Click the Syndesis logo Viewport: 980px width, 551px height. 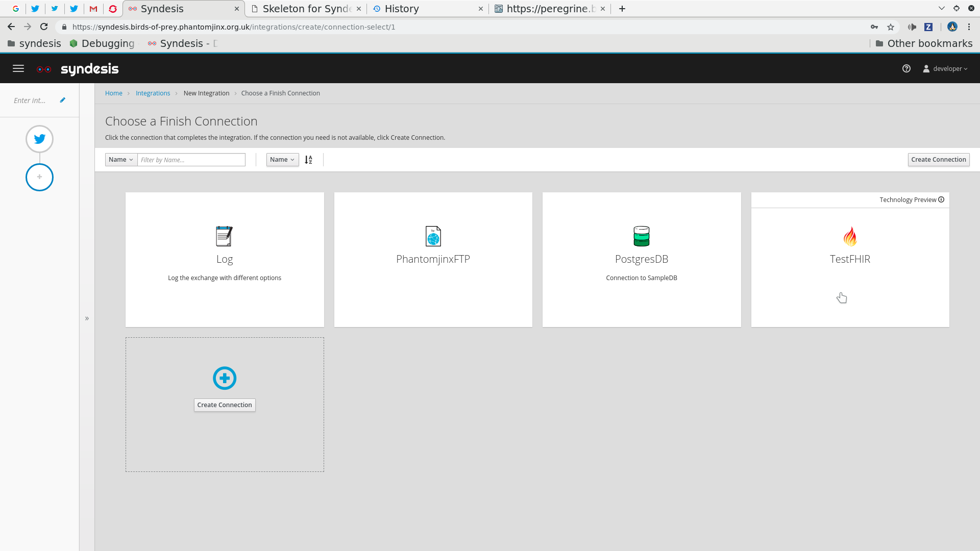pyautogui.click(x=78, y=69)
